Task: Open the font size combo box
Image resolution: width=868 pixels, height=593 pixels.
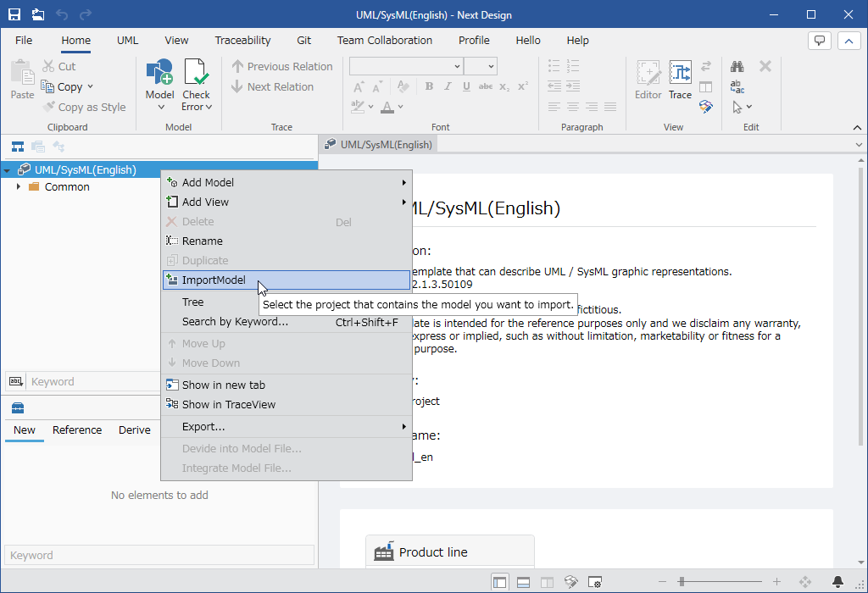Action: tap(480, 66)
